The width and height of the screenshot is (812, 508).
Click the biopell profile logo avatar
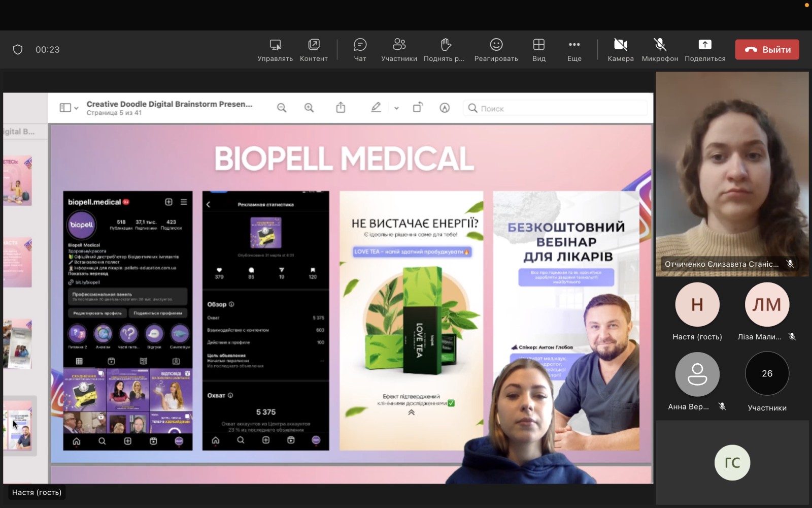(x=81, y=225)
